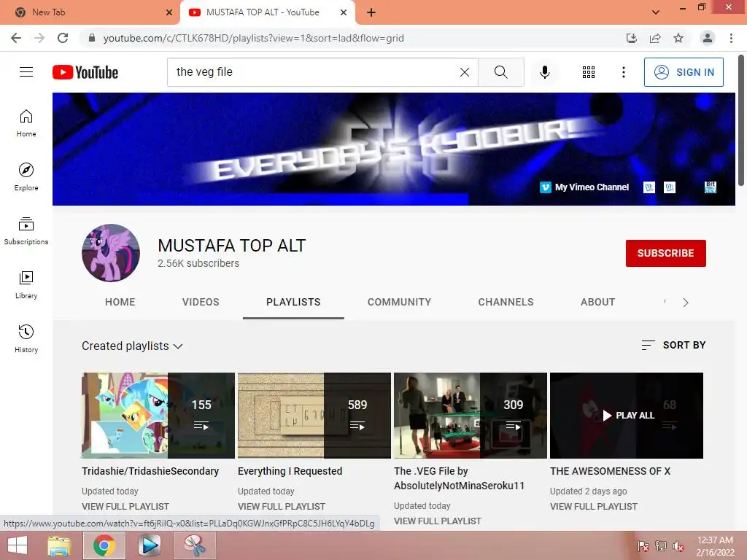Go to YouTube home via logo

(85, 72)
